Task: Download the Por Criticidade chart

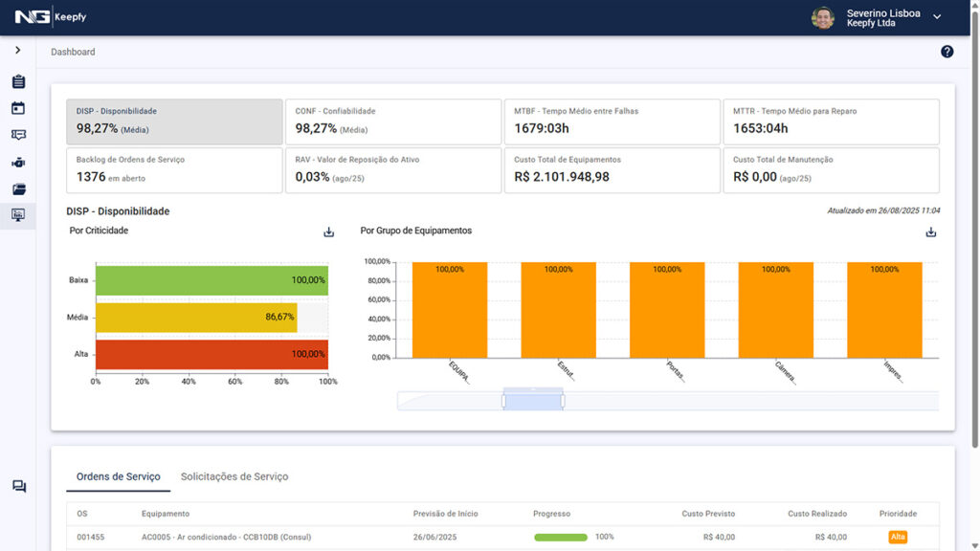Action: 328,231
